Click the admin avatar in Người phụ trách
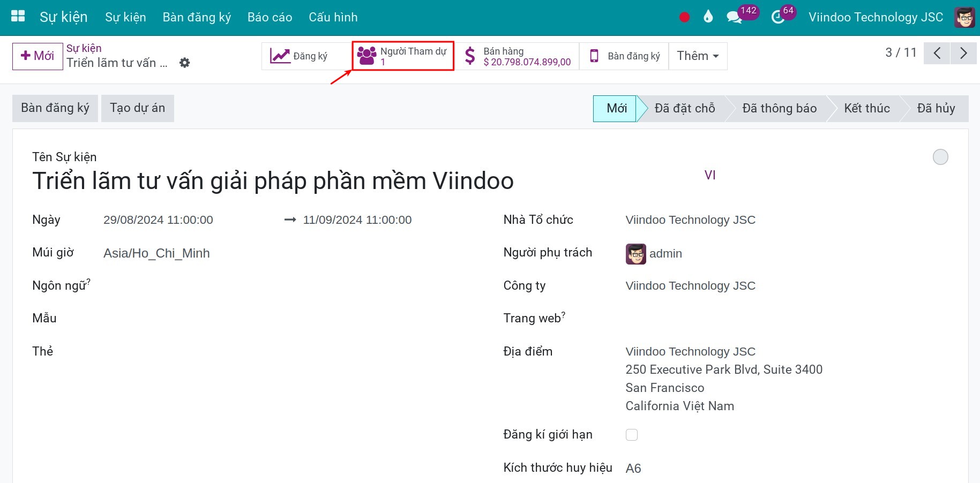Viewport: 980px width, 483px height. click(636, 254)
